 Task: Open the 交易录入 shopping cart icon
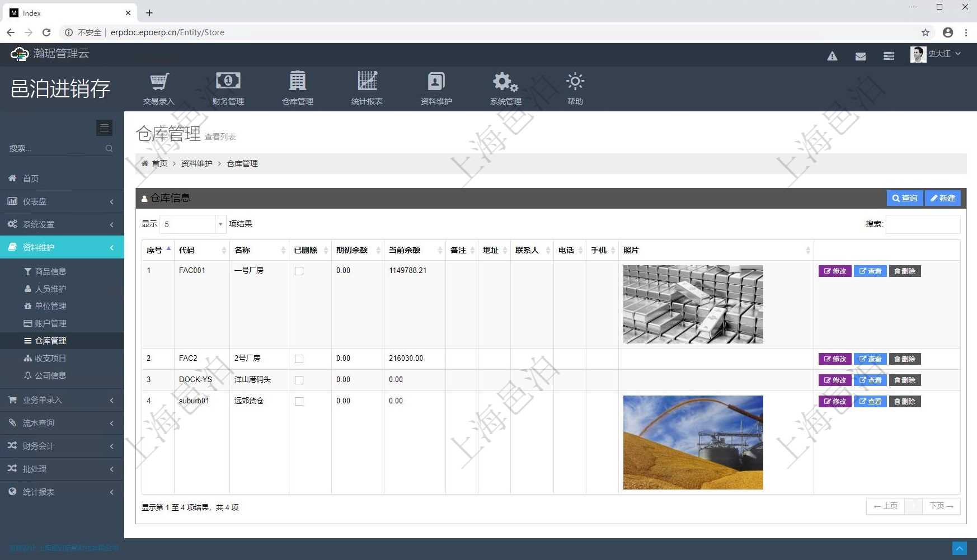(159, 82)
